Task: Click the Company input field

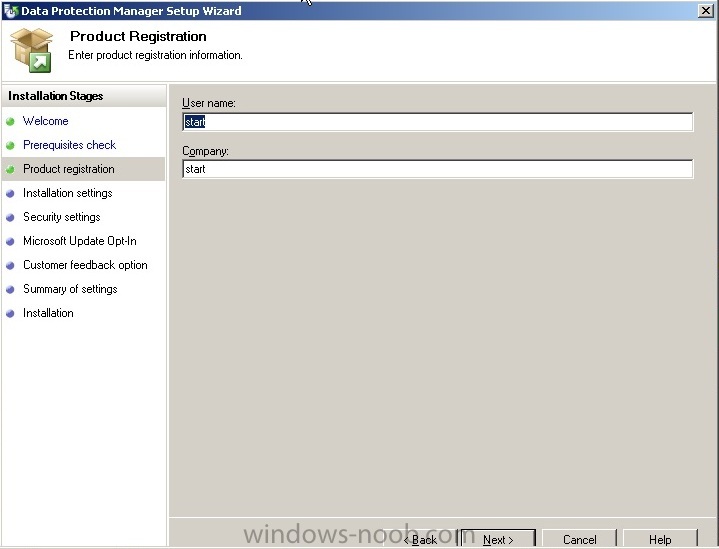Action: point(437,169)
